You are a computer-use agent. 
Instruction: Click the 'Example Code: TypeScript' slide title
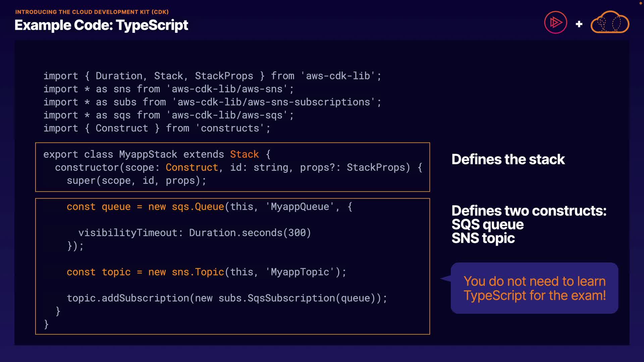click(101, 25)
